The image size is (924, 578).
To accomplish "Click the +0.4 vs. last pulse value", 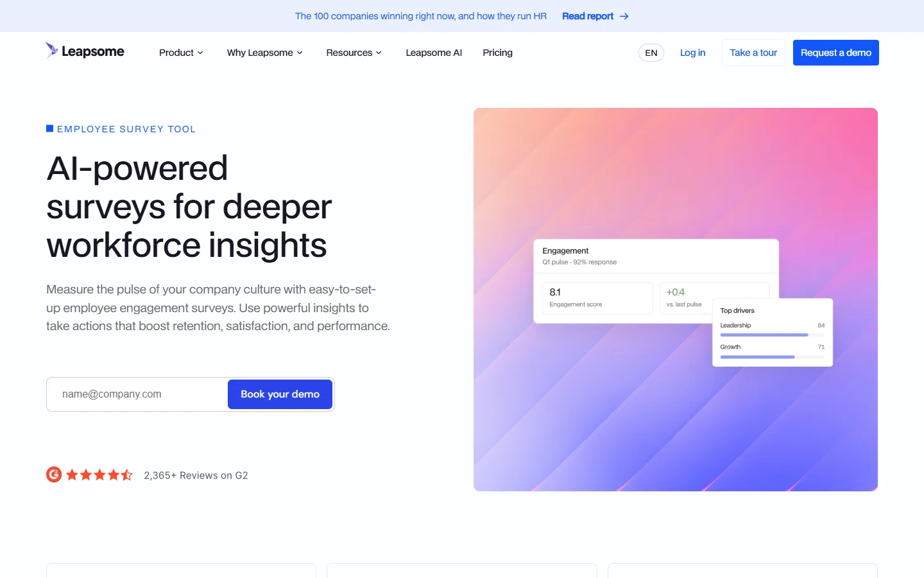I will [x=676, y=292].
